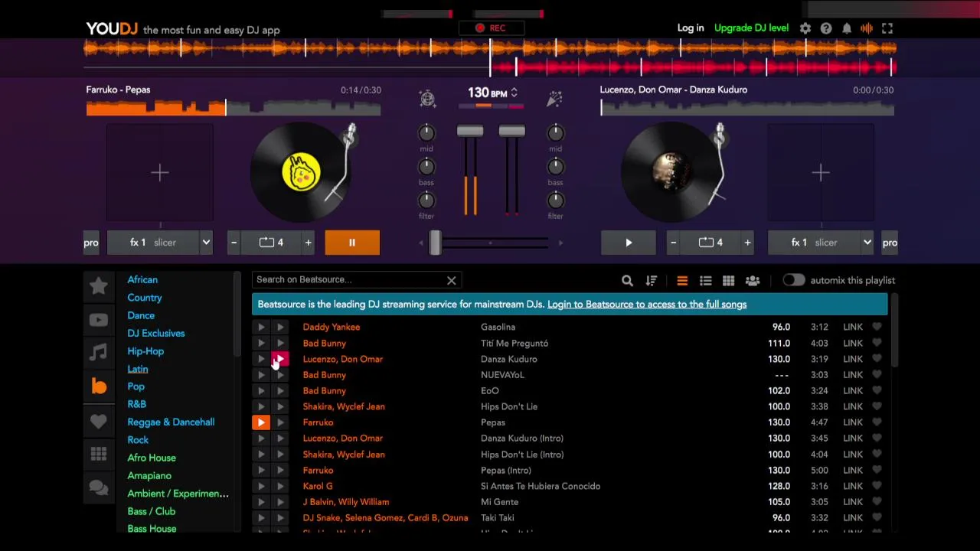Clear the search with X icon

tap(452, 280)
